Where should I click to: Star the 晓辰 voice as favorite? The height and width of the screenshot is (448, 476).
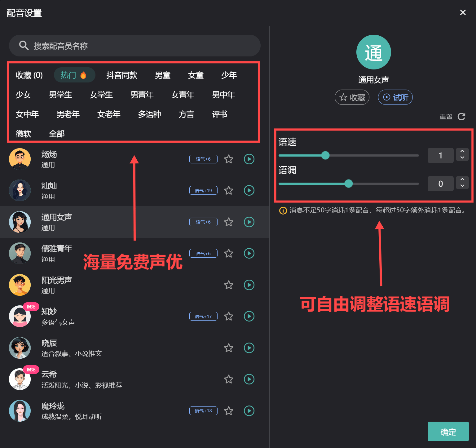click(229, 348)
